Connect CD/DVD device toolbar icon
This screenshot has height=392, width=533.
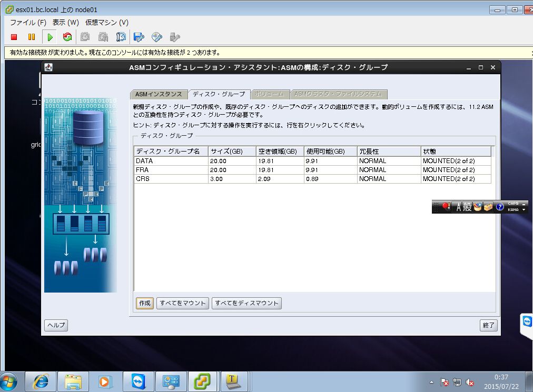click(x=157, y=37)
